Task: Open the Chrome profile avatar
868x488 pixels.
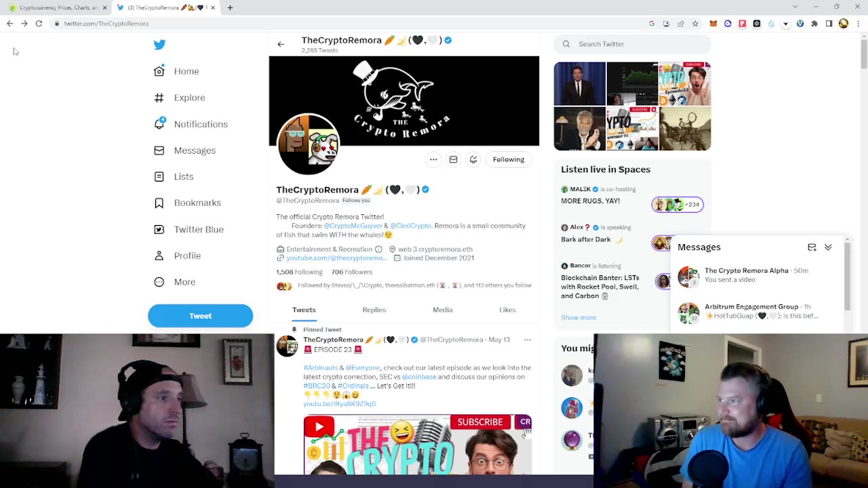Action: pos(844,24)
